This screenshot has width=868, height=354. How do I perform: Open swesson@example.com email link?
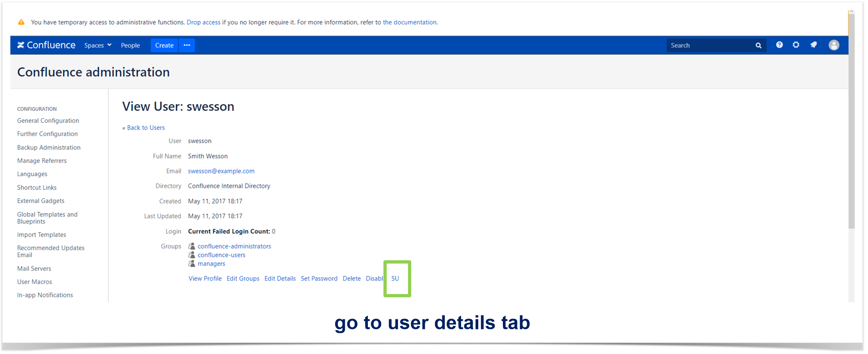pos(221,171)
